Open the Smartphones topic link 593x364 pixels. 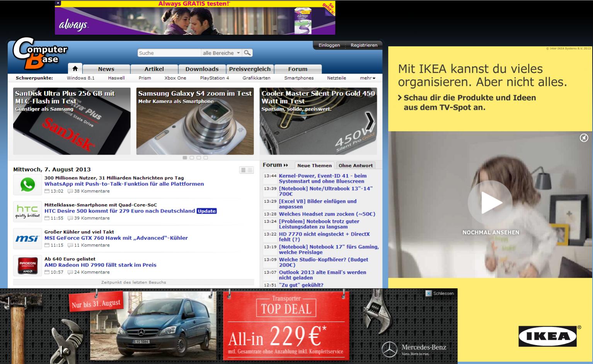pos(299,78)
